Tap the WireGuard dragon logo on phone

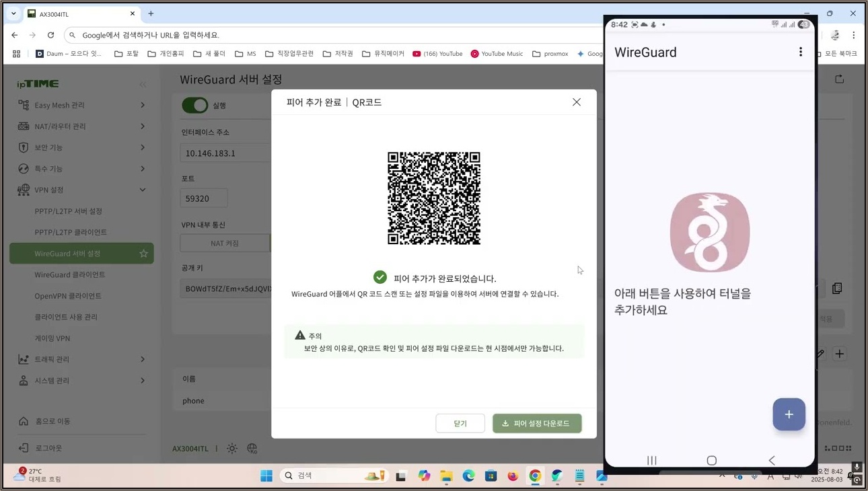click(x=710, y=233)
